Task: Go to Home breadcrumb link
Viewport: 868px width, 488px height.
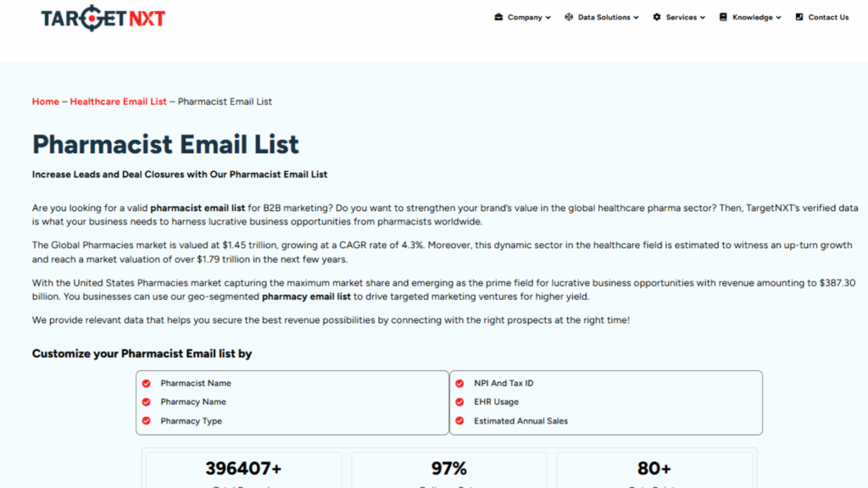Action: (x=46, y=102)
